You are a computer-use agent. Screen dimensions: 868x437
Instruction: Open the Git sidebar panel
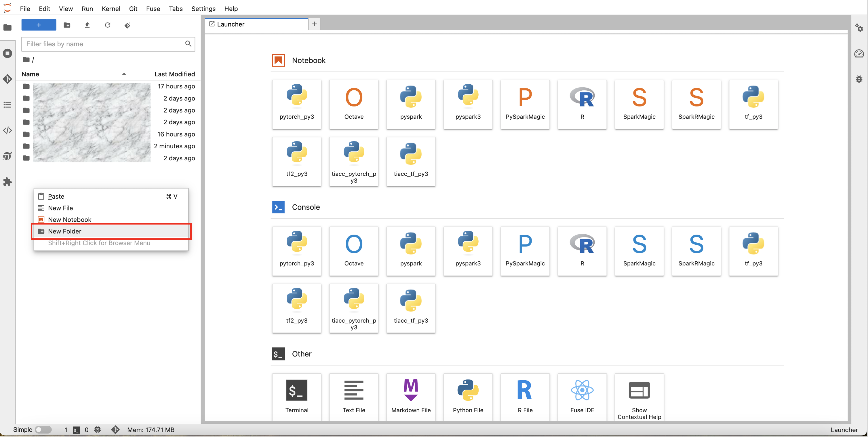point(7,79)
